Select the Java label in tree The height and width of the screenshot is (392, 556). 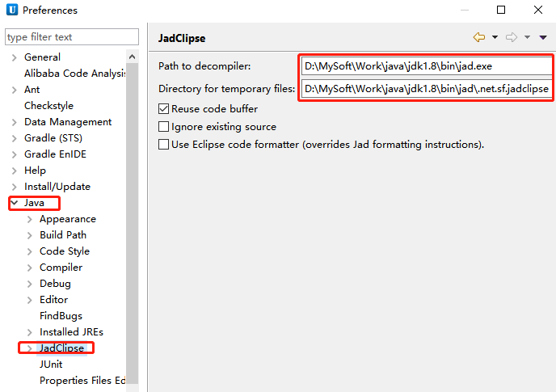(34, 203)
